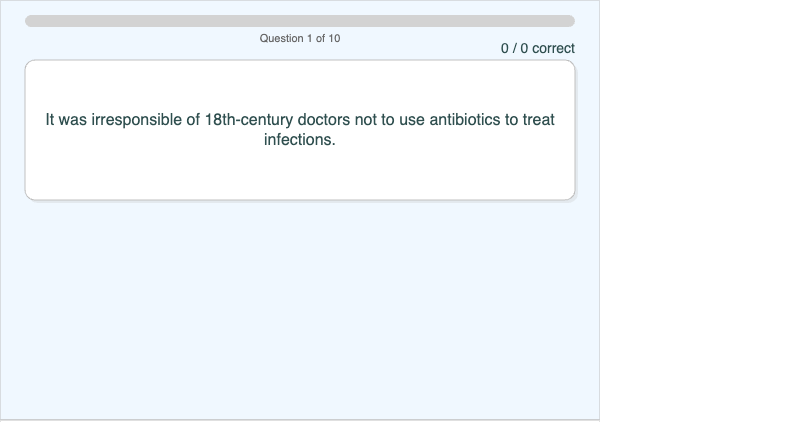Viewport: 800px width, 422px height.
Task: Click the word "Question" above the card
Action: click(x=281, y=38)
